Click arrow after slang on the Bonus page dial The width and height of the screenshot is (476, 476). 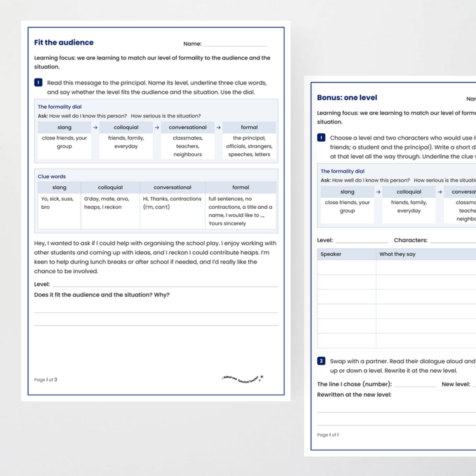pos(378,192)
